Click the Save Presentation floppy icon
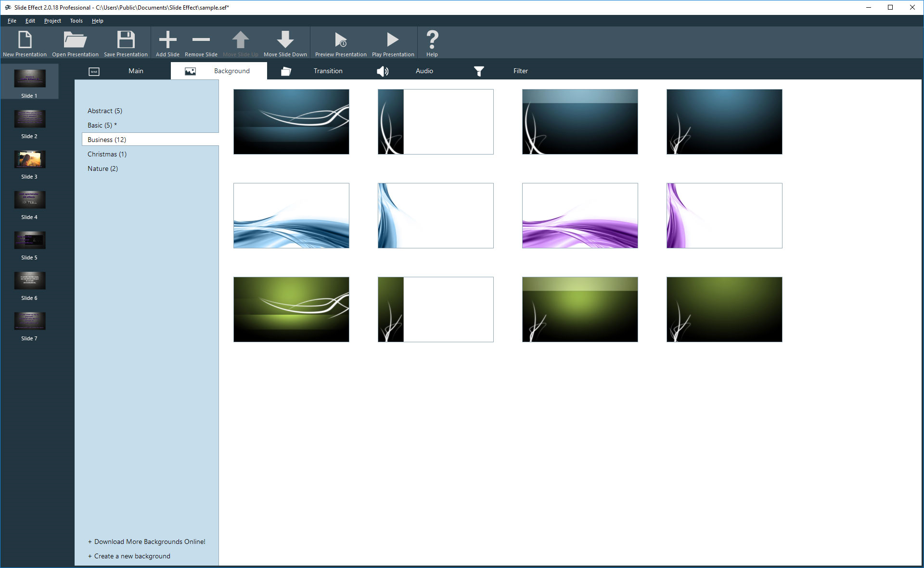The height and width of the screenshot is (568, 924). click(x=126, y=40)
